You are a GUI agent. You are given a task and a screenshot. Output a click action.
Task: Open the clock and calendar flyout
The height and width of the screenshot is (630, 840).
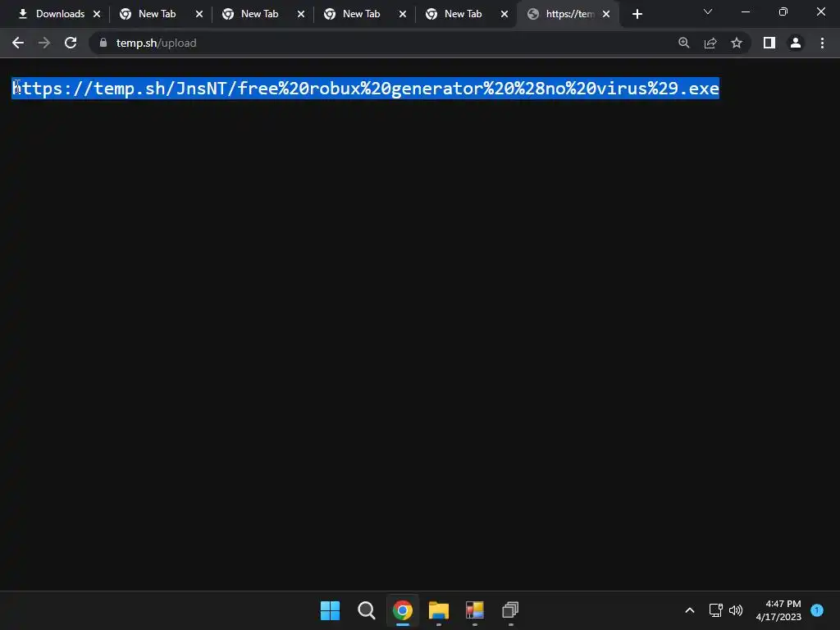coord(778,610)
